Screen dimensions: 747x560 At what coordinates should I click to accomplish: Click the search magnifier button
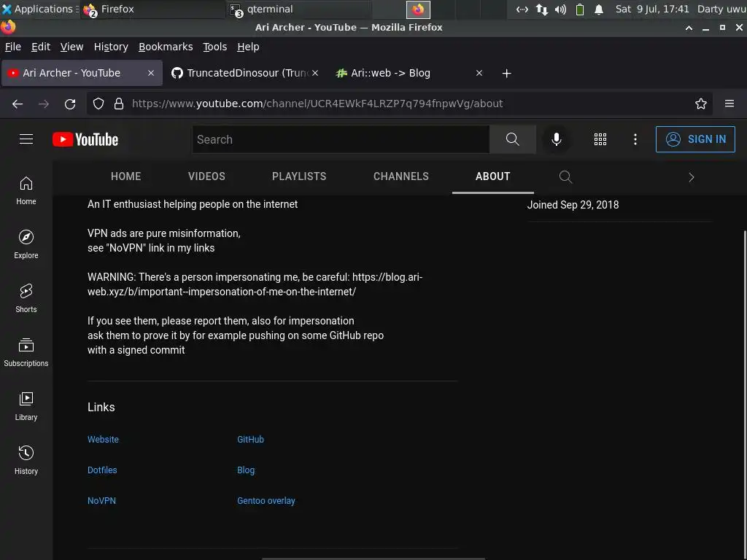(x=513, y=139)
